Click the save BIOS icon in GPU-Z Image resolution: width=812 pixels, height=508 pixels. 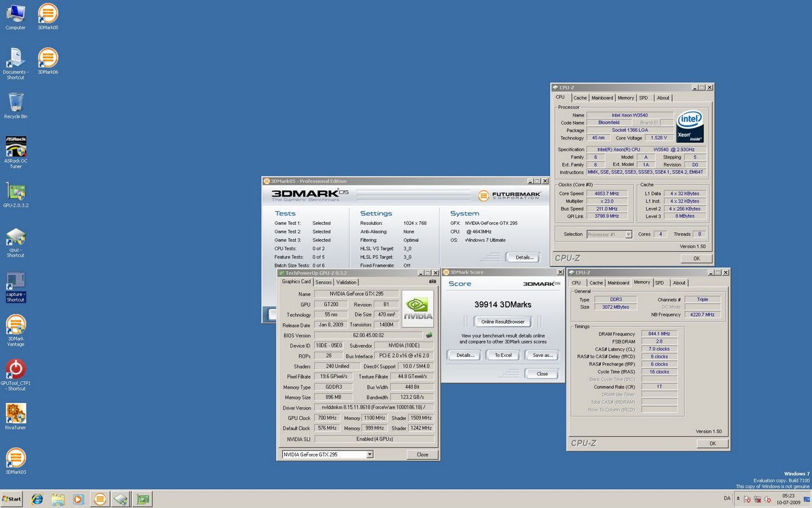(428, 335)
